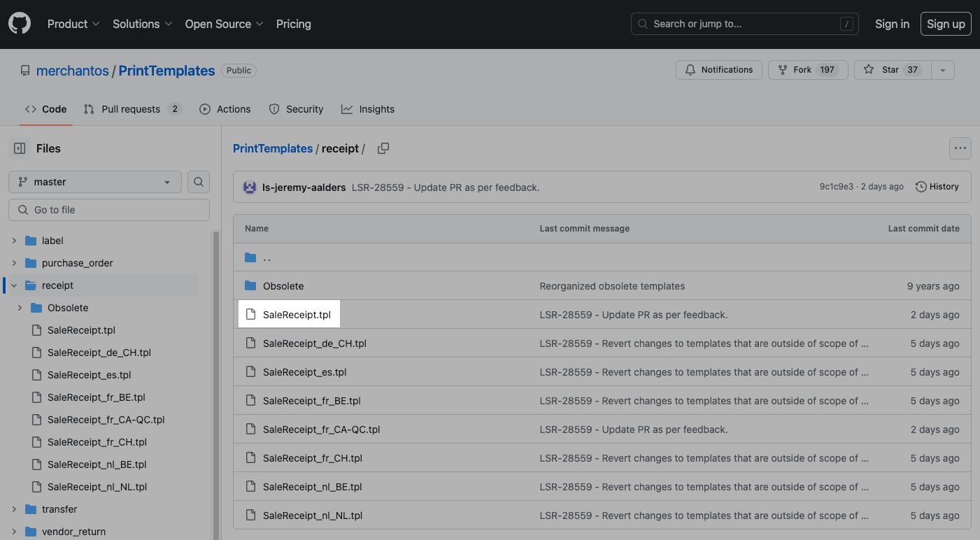Screen dimensions: 980x540
Task: Open SaleReceipt_nl_NL.tpl in file table
Action: (313, 516)
